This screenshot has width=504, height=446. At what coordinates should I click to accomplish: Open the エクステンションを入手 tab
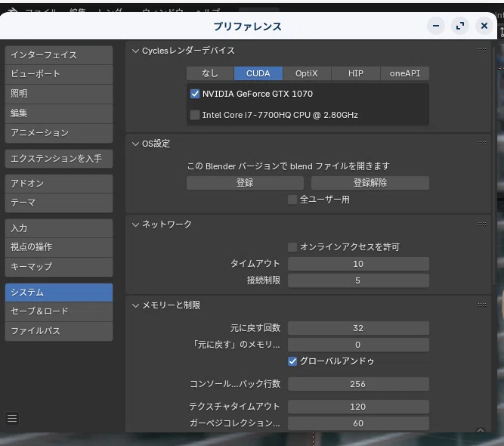59,159
